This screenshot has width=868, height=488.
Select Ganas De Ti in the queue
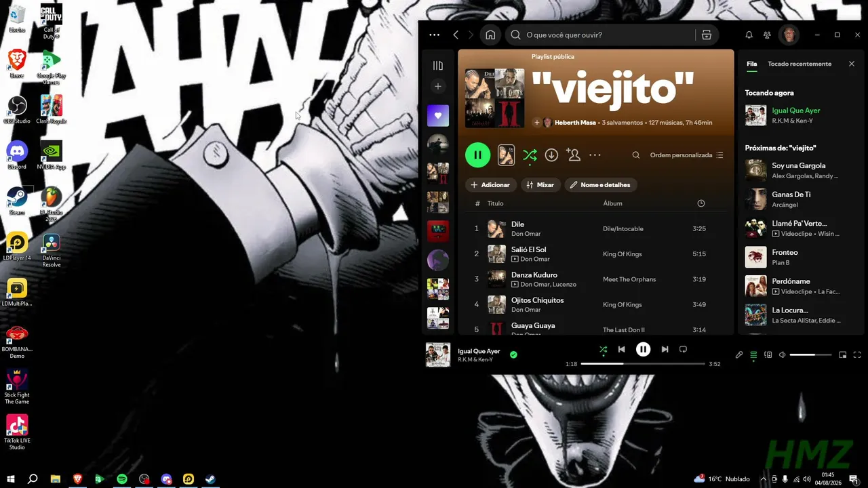click(x=800, y=199)
